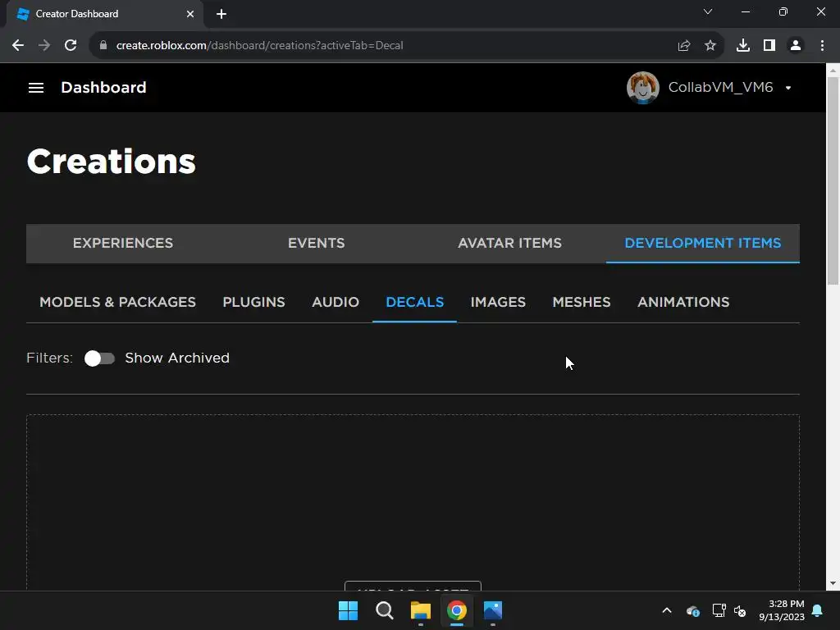Switch to the Events tab

coord(316,243)
